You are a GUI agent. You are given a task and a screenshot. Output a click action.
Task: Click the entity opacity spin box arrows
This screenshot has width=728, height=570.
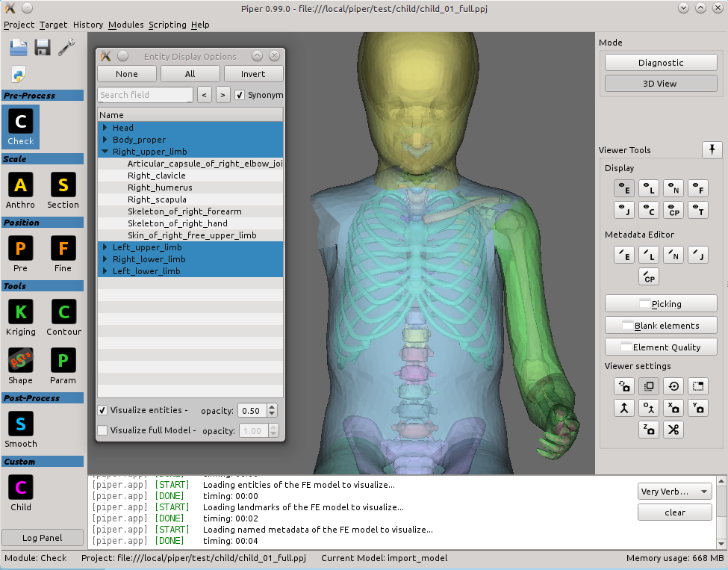272,410
